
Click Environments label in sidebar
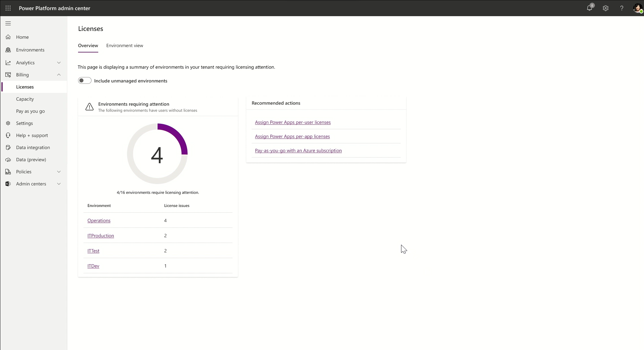(30, 50)
